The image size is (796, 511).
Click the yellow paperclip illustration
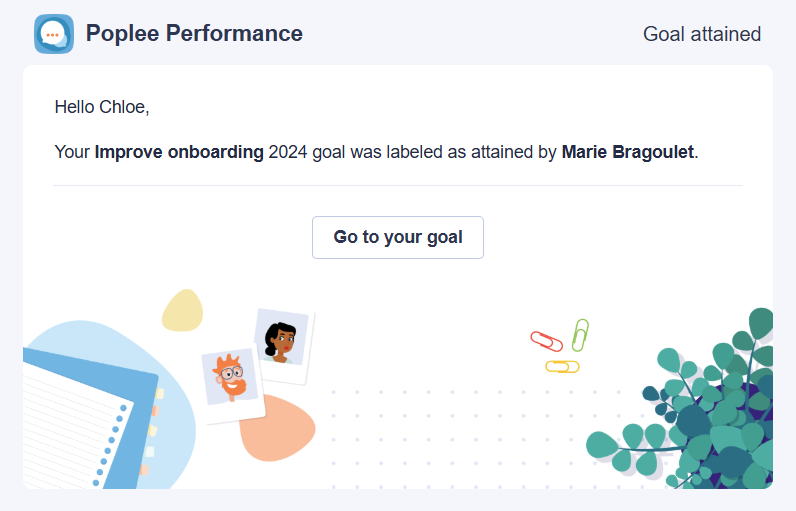pyautogui.click(x=562, y=366)
